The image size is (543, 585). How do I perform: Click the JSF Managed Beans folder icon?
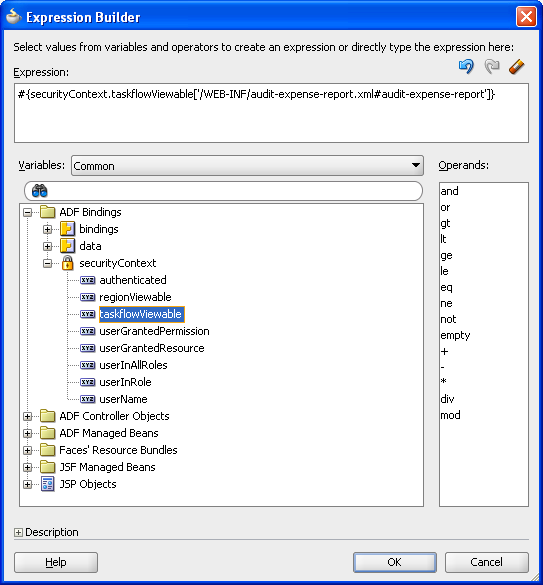click(48, 467)
